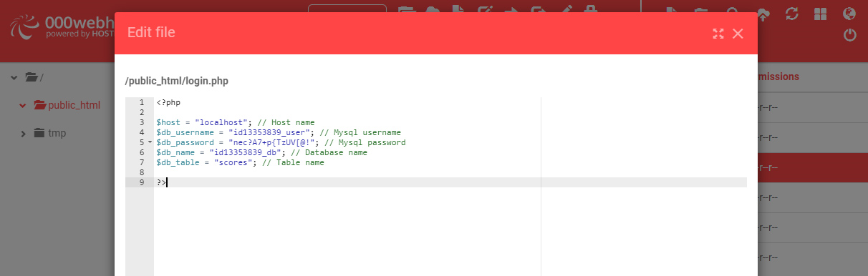Click the 'Edit file' dialog title
The height and width of the screenshot is (276, 868).
tap(151, 32)
